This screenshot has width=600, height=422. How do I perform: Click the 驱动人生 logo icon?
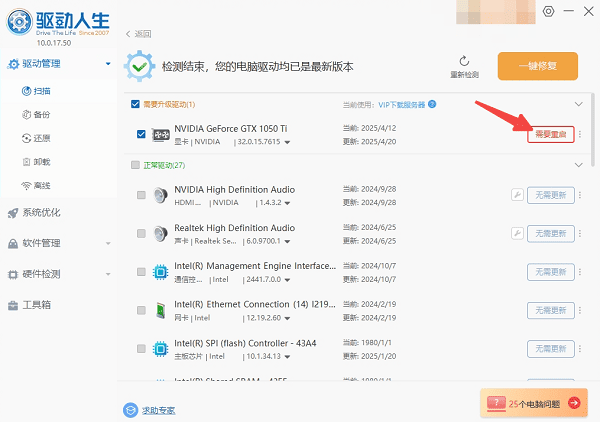coord(19,22)
